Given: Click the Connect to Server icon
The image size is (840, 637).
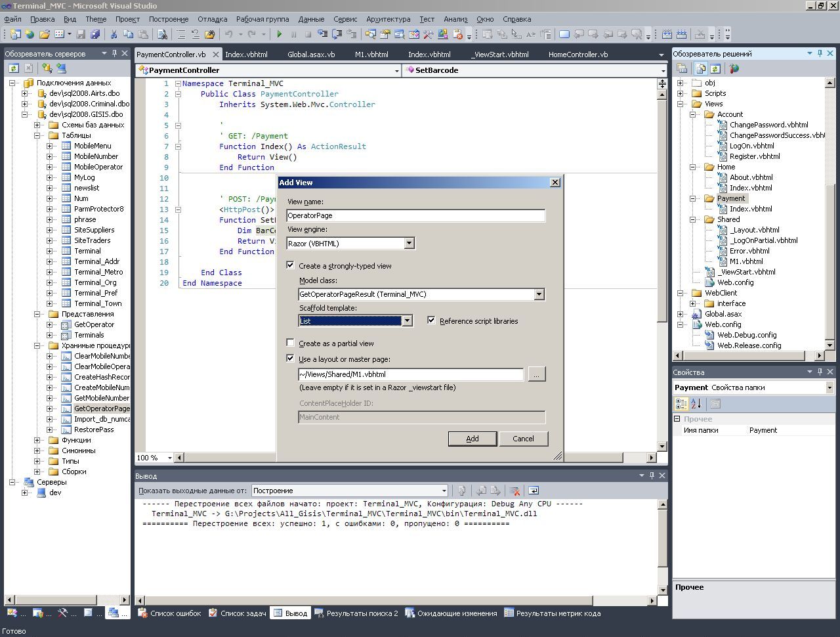Looking at the screenshot, I should pyautogui.click(x=61, y=68).
